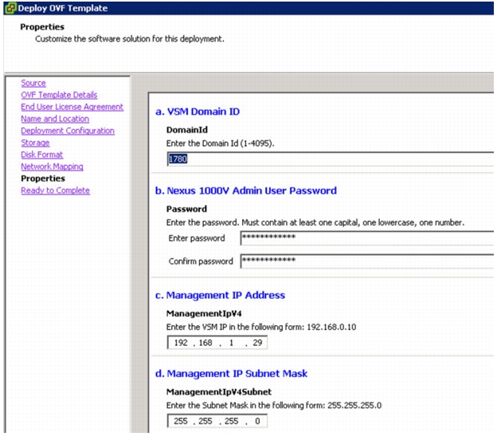Click first octet 192 of Management IP
The height and width of the screenshot is (448, 497).
pyautogui.click(x=181, y=343)
